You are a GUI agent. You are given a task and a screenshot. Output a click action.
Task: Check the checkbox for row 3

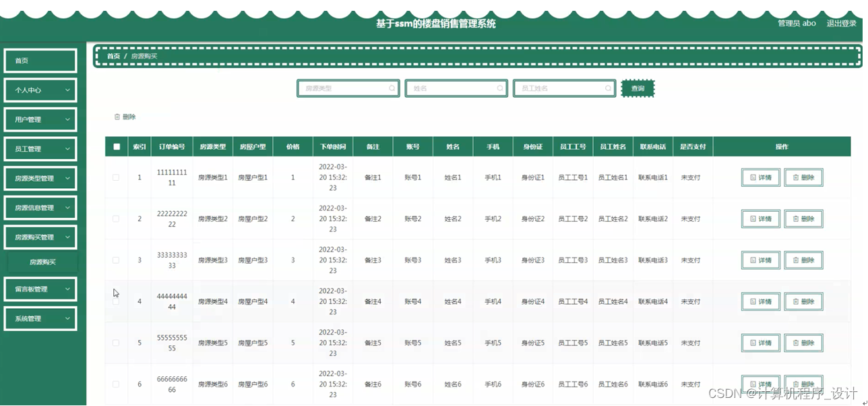point(116,260)
